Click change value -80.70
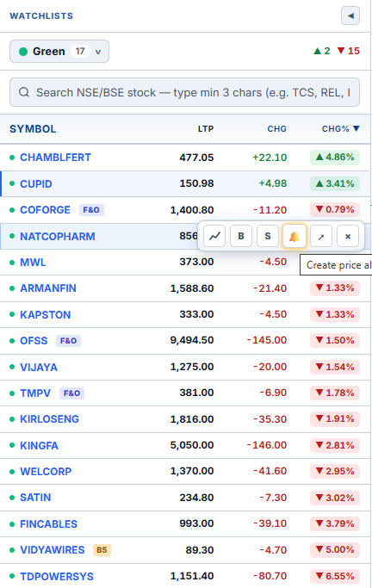372x588 pixels. pyautogui.click(x=270, y=576)
